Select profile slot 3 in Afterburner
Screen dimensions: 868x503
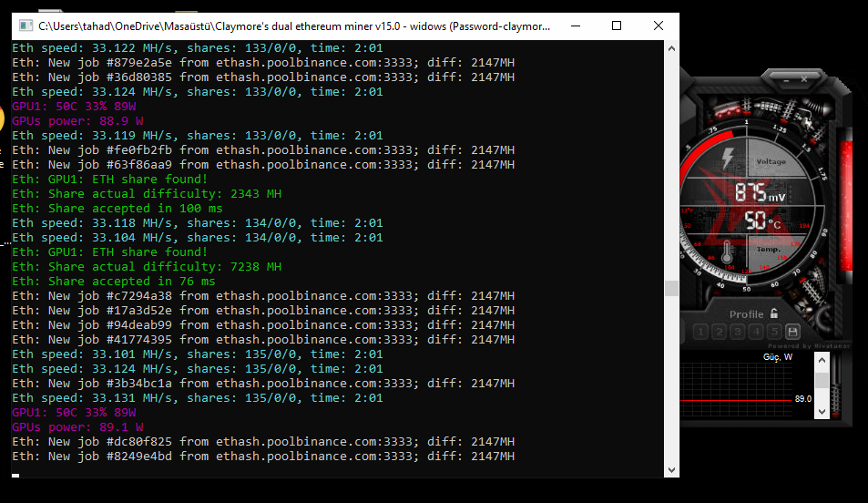coord(738,332)
